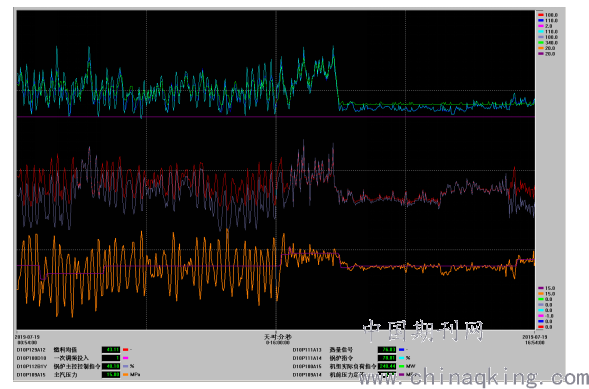Click the blue swatch beside 热量信号
This screenshot has height=389, width=589.
click(x=402, y=350)
